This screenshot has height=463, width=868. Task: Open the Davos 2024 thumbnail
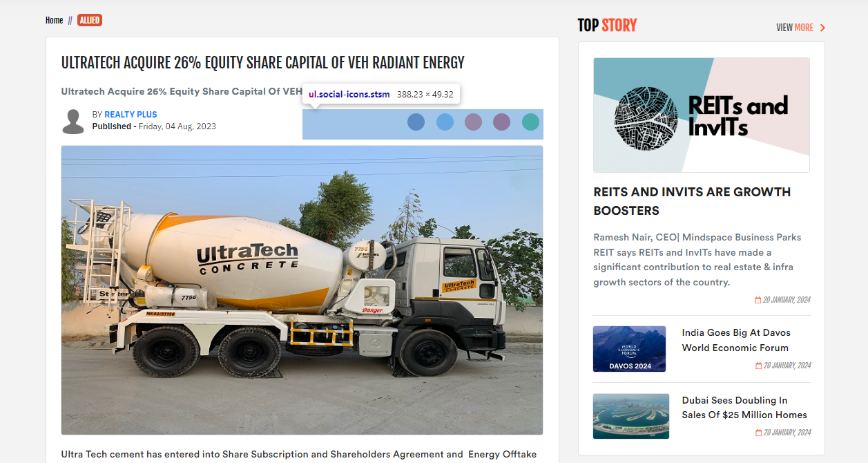[x=629, y=349]
